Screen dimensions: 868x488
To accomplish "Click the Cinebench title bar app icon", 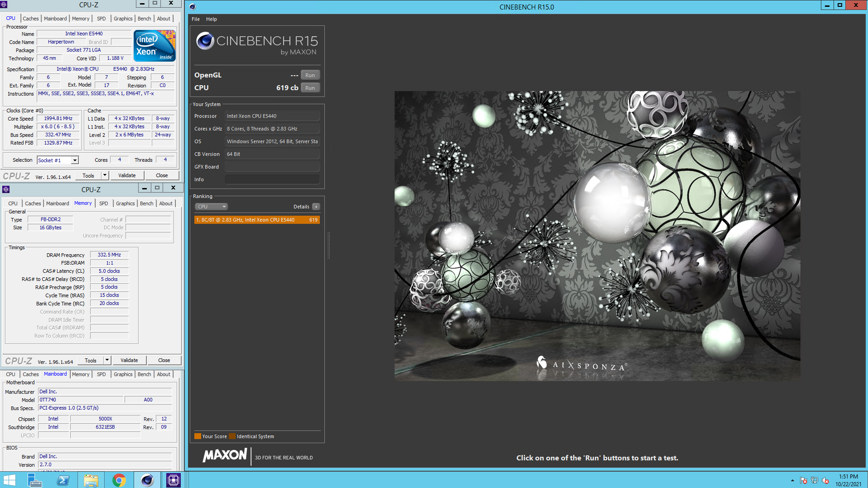I will (193, 7).
